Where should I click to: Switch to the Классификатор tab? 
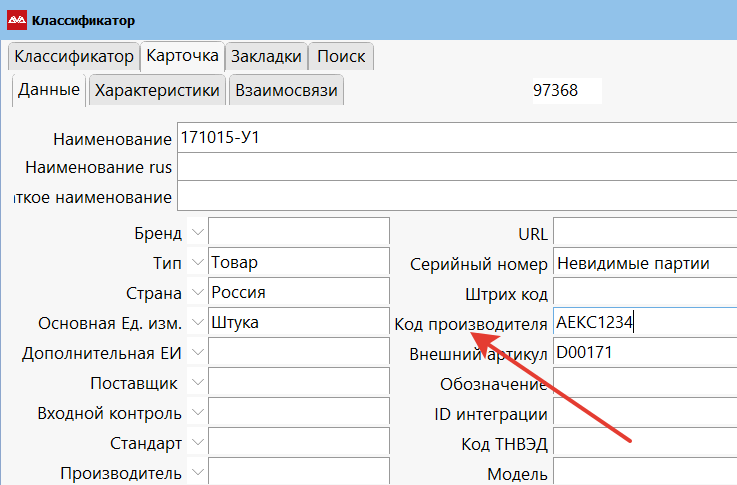tap(73, 56)
